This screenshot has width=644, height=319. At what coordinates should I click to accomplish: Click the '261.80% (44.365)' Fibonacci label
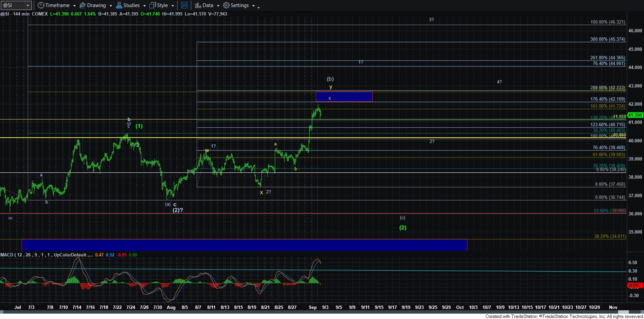[x=608, y=58]
